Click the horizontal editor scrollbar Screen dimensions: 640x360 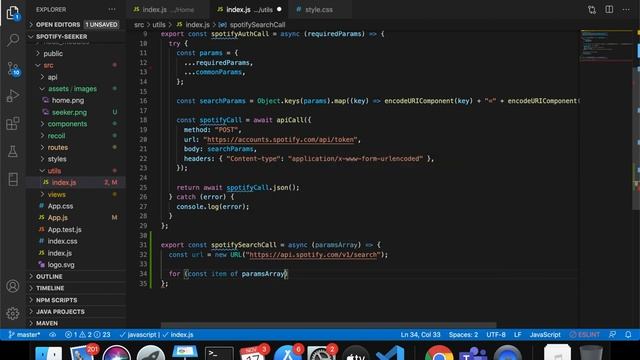tap(329, 326)
